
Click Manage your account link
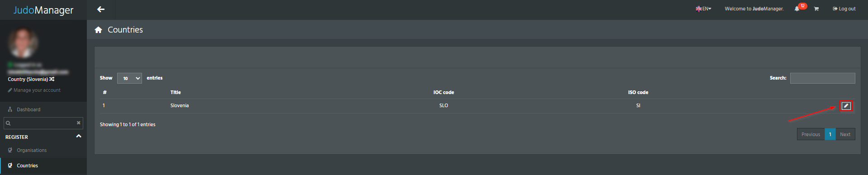click(x=34, y=90)
